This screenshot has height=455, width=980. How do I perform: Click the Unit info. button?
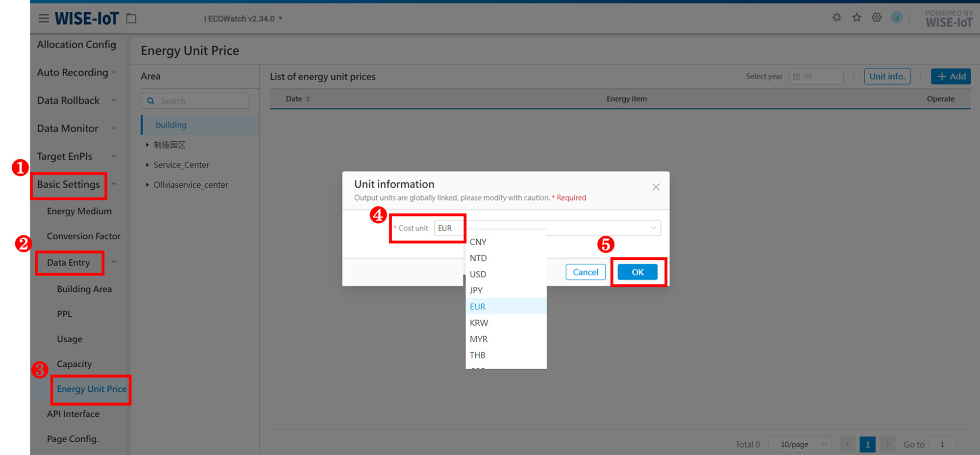(x=887, y=76)
